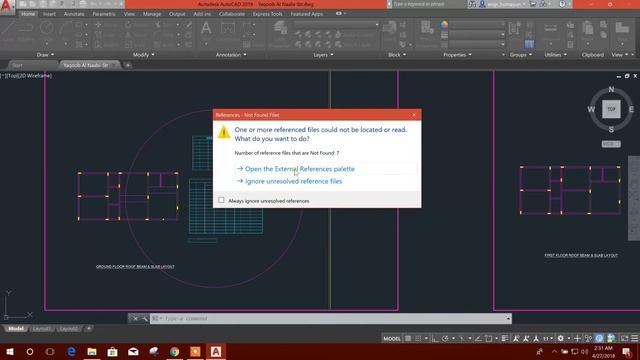Open the Insert ribbon tab
Viewport: 640px width, 360px height.
pyautogui.click(x=49, y=14)
